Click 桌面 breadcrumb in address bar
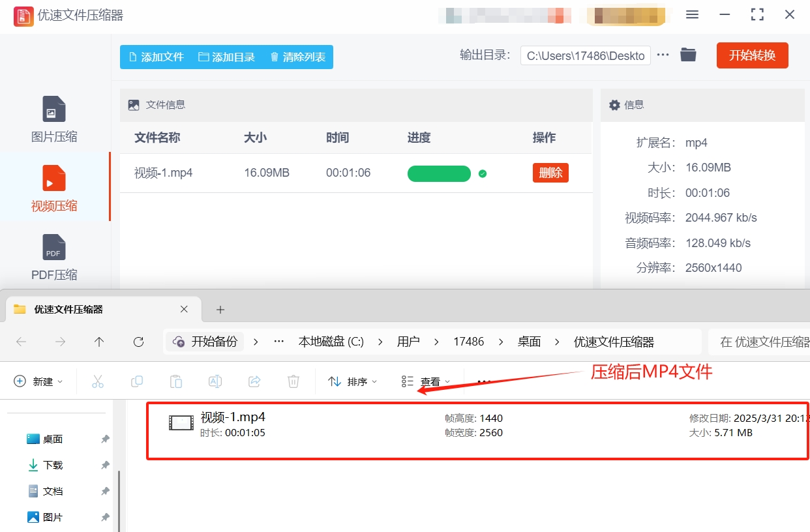Image resolution: width=810 pixels, height=532 pixels. 530,342
